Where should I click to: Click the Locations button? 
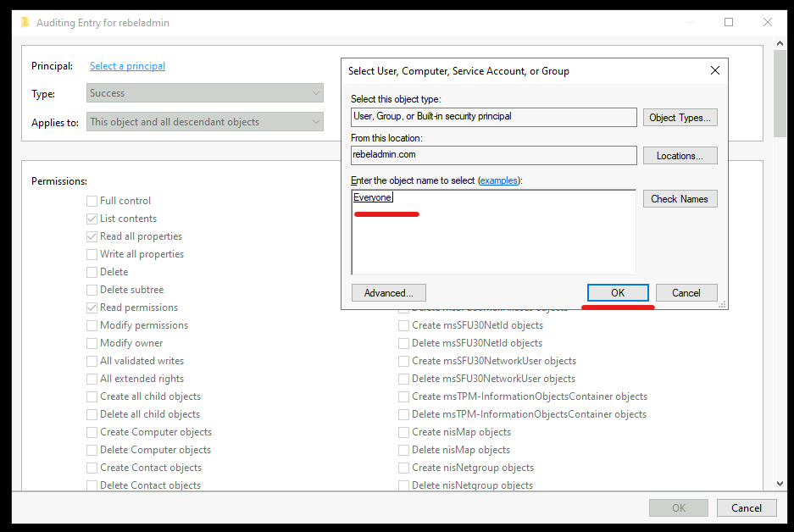[x=680, y=156]
